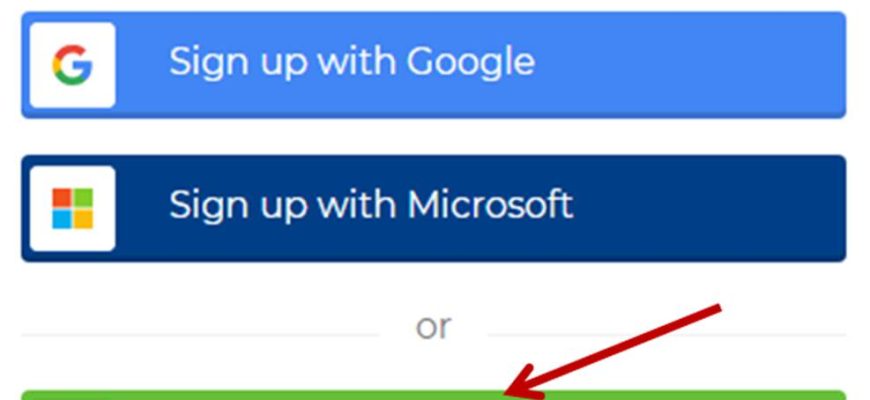Click the divider line right of "or"
The height and width of the screenshot is (400, 870).
coord(667,335)
